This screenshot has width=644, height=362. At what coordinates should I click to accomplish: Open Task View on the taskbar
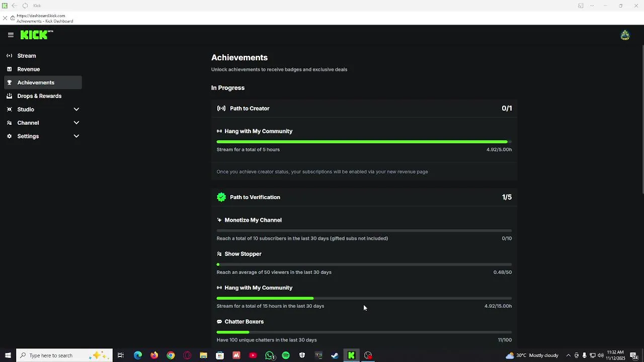pyautogui.click(x=121, y=355)
